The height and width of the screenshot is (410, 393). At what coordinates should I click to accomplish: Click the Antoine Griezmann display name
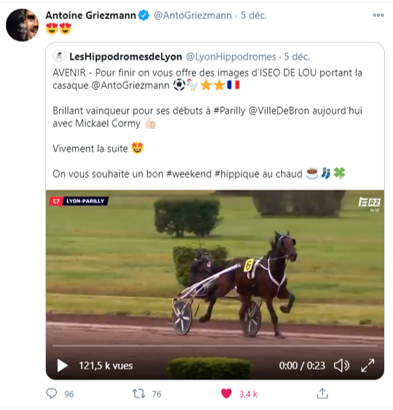[x=90, y=15]
